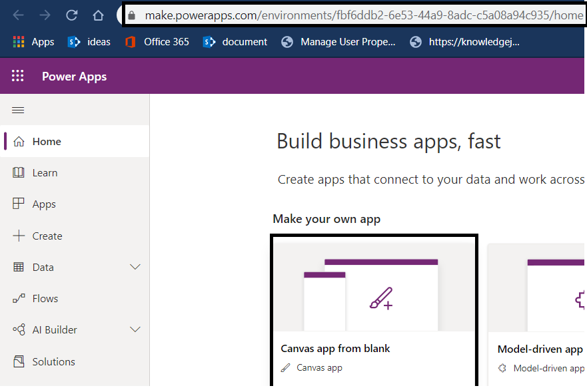Click the Model-driven app card title
The image size is (587, 392).
pyautogui.click(x=540, y=349)
